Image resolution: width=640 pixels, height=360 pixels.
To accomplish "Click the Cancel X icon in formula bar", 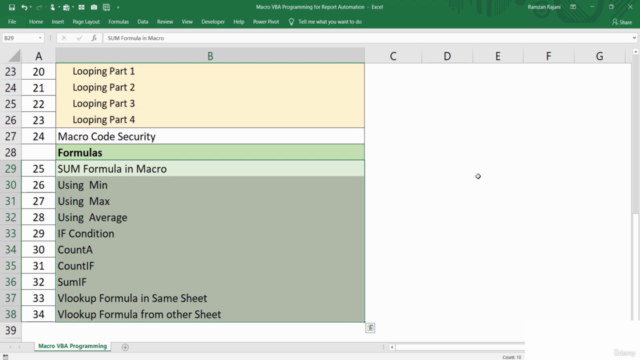I will click(64, 38).
